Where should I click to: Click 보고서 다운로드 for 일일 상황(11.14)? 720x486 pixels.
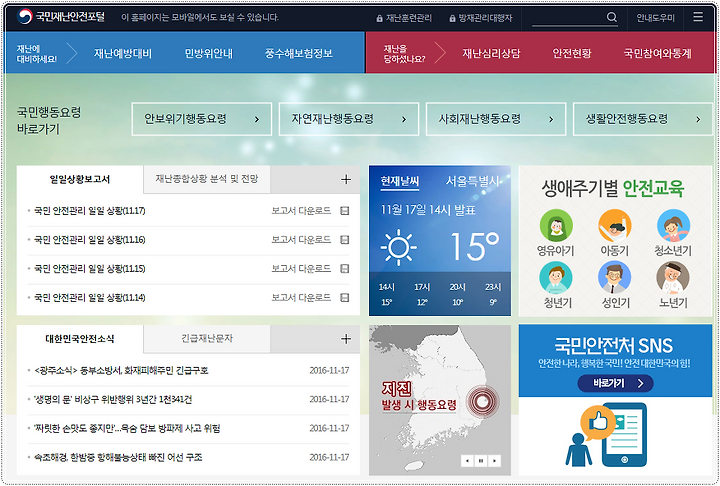[301, 298]
